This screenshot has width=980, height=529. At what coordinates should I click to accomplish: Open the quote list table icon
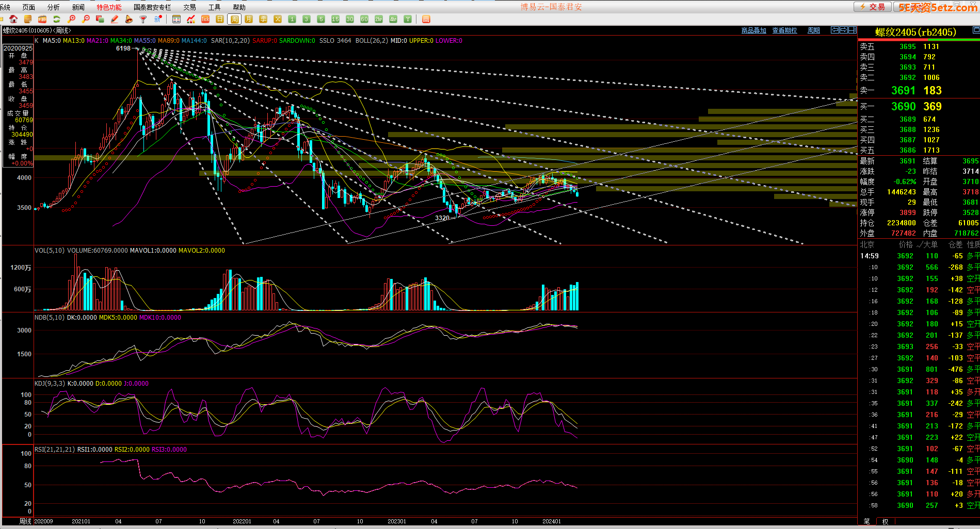(176, 19)
